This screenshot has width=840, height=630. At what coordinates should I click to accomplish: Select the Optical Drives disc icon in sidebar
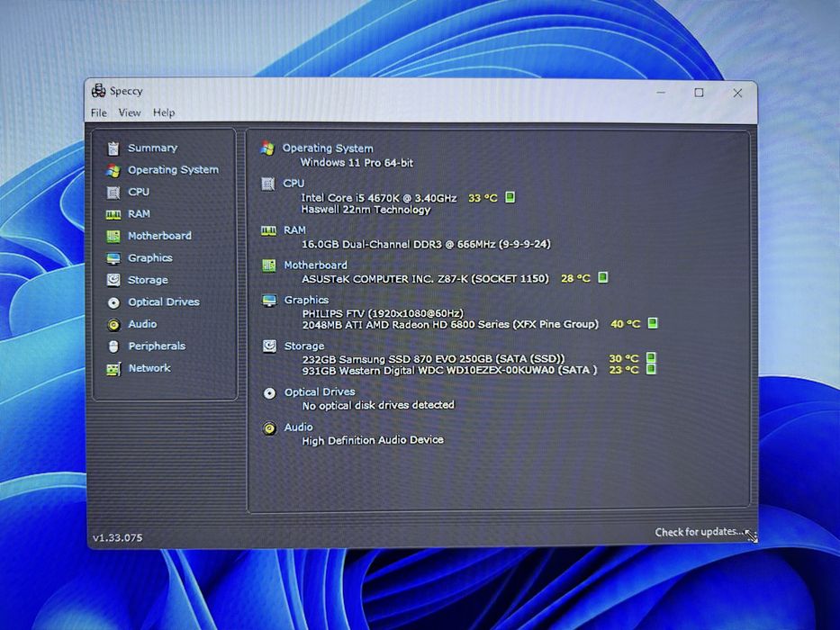click(x=113, y=302)
